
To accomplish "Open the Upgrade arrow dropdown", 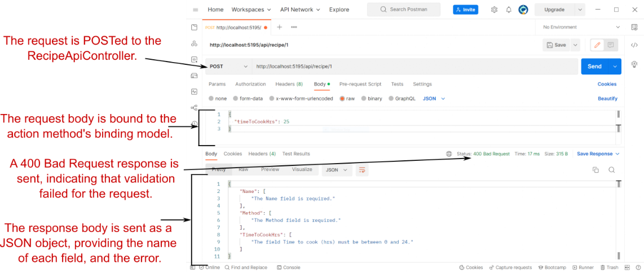I will coord(580,10).
